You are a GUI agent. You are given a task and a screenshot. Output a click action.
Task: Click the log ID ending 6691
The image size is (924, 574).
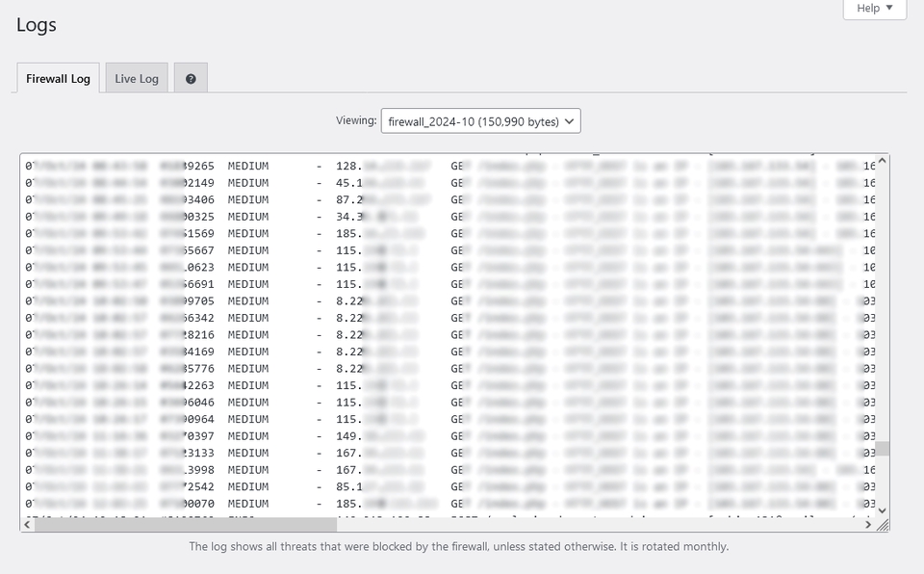click(188, 284)
